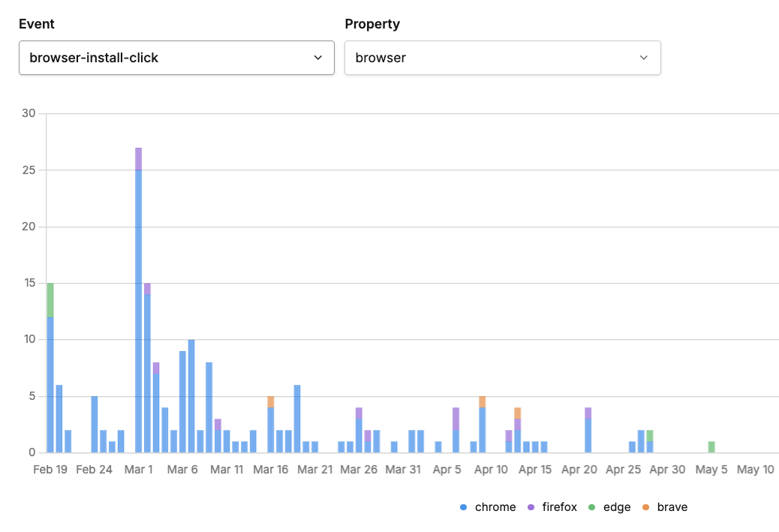Click the y-axis value 10
Image resolution: width=779 pixels, height=532 pixels.
pos(29,339)
